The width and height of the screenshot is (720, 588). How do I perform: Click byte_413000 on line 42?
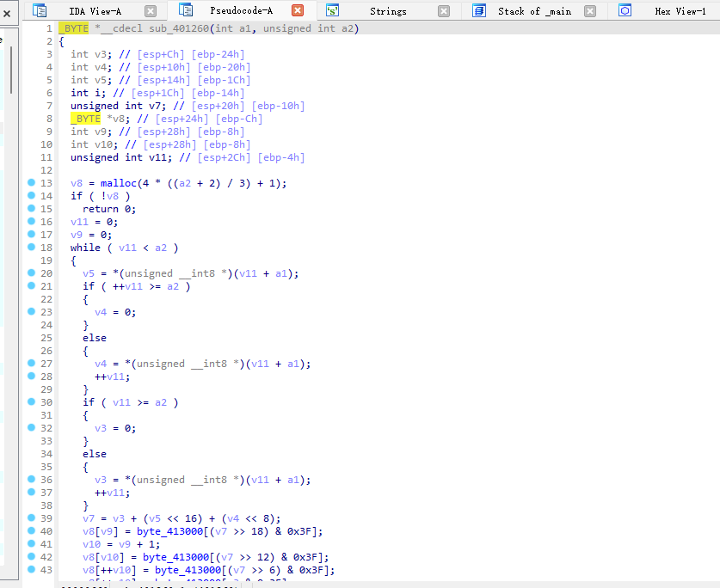(175, 557)
